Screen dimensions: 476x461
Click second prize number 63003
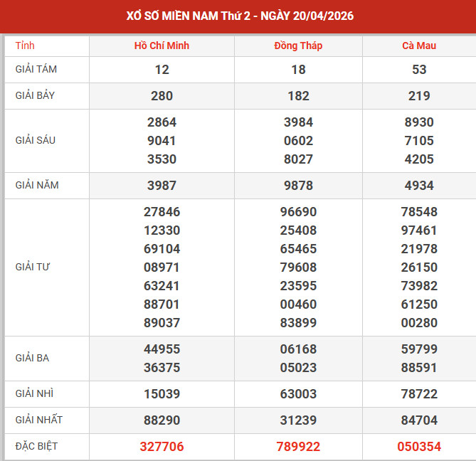[298, 393]
